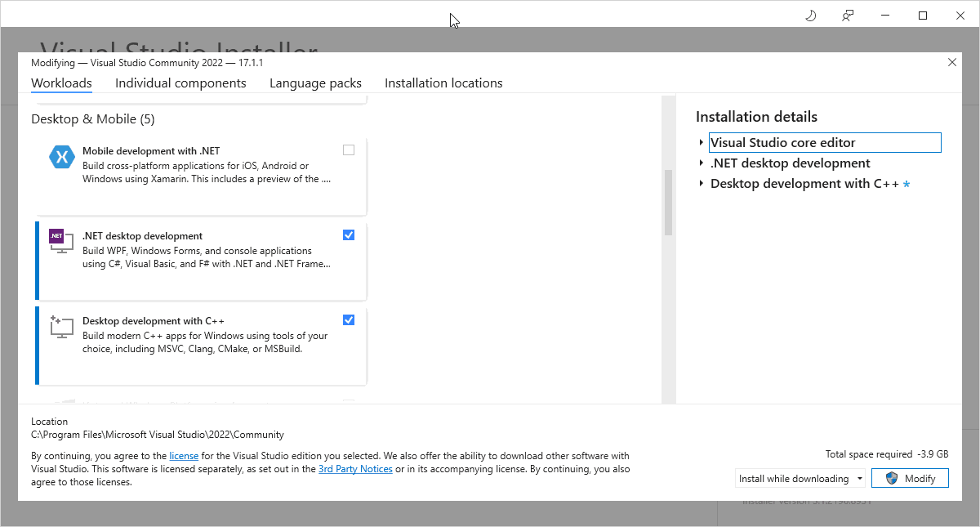The height and width of the screenshot is (527, 980).
Task: Expand the .NET desktop development details arrow
Action: tap(702, 163)
